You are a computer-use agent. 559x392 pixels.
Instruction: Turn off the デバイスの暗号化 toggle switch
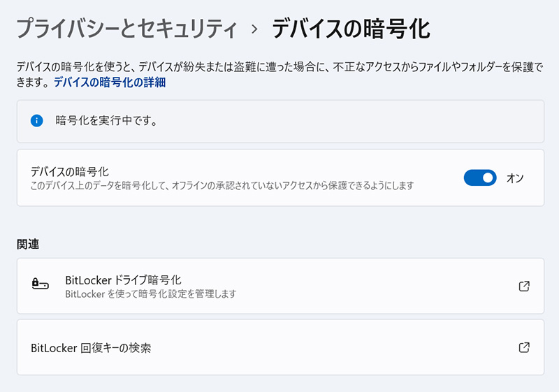tap(480, 177)
